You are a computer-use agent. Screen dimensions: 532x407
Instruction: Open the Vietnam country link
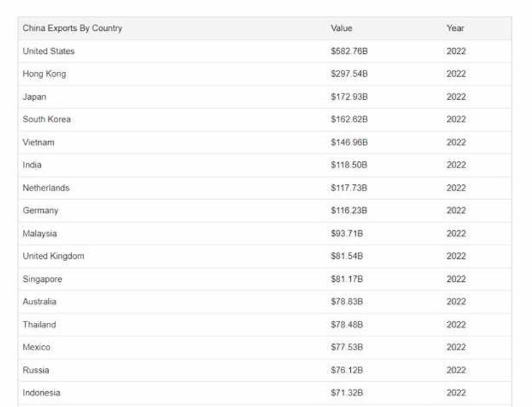[38, 142]
